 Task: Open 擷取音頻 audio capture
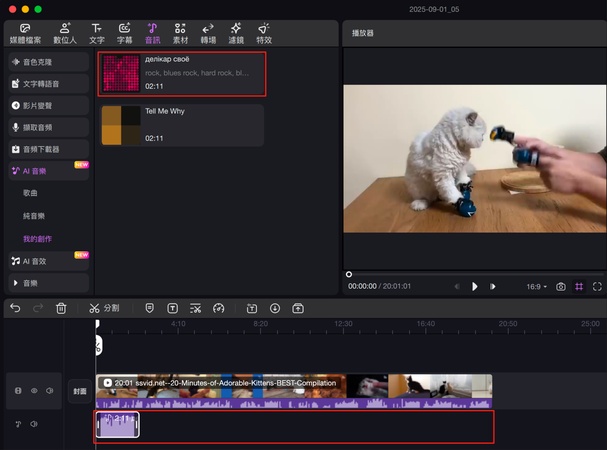coord(49,127)
